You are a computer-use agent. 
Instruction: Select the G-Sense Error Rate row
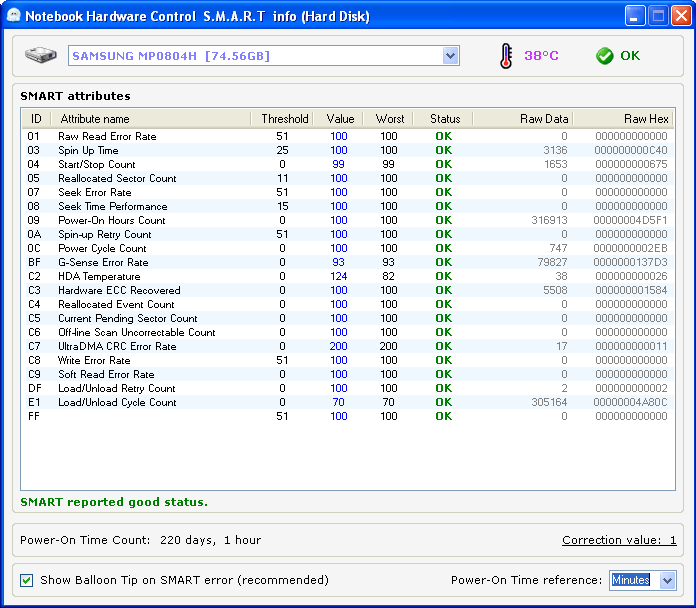coord(348,262)
